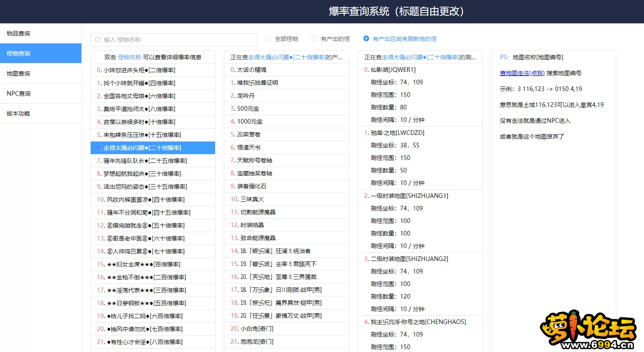Viewport: 644px width, 352px height.
Task: Open the 怪物查询 menu item
Action: (41, 53)
